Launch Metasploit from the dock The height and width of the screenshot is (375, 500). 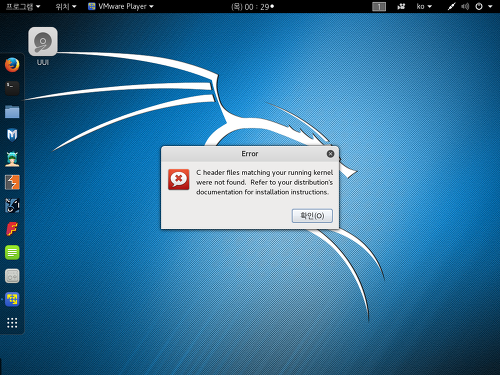tap(12, 135)
